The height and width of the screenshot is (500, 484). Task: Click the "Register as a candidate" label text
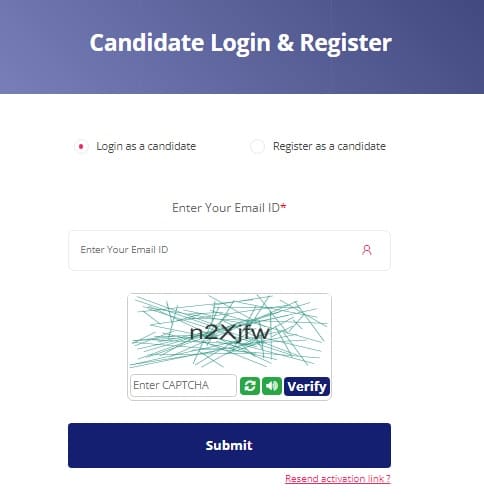coord(329,146)
